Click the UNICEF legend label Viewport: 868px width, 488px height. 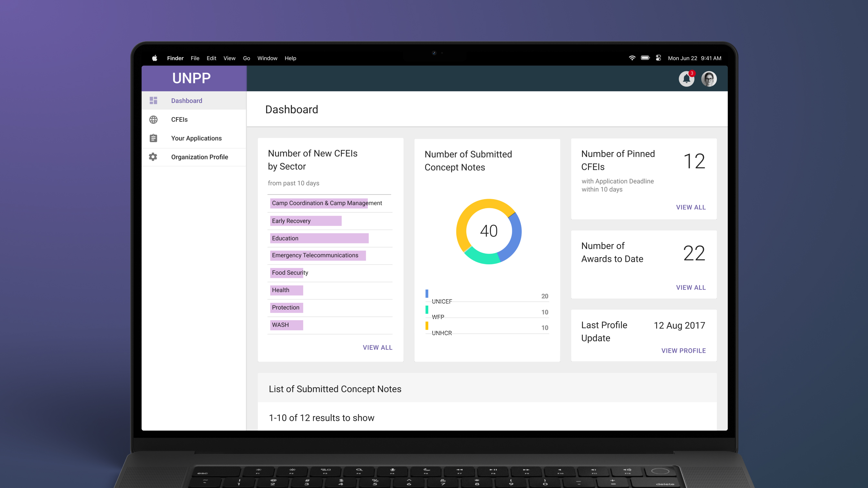tap(442, 301)
